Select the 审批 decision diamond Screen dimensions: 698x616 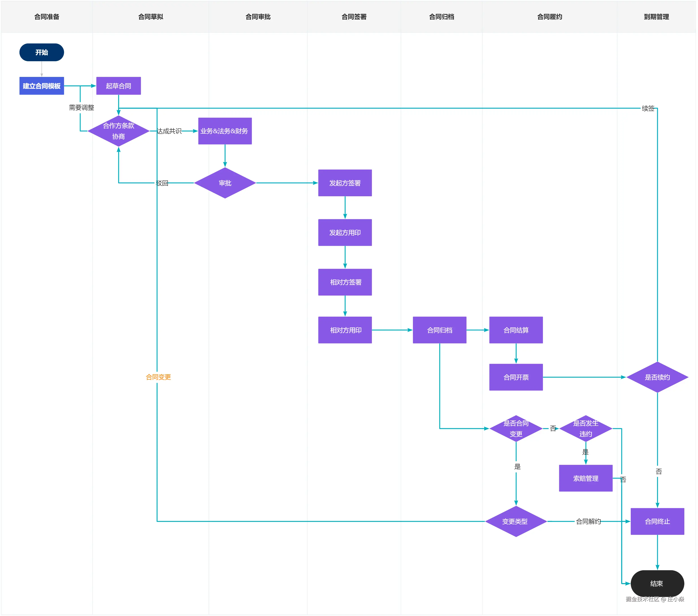click(x=225, y=183)
